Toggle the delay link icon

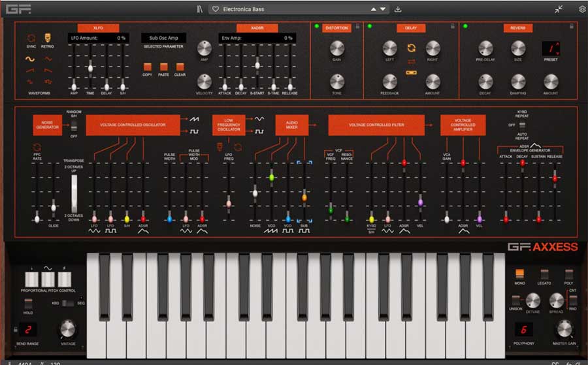[412, 72]
